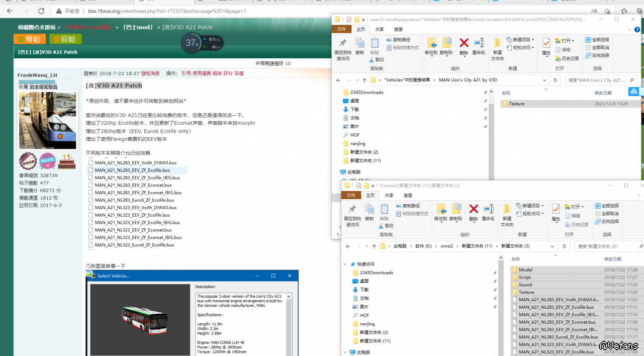Open FrankWang_LH user profile link
The height and width of the screenshot is (356, 644).
click(37, 75)
